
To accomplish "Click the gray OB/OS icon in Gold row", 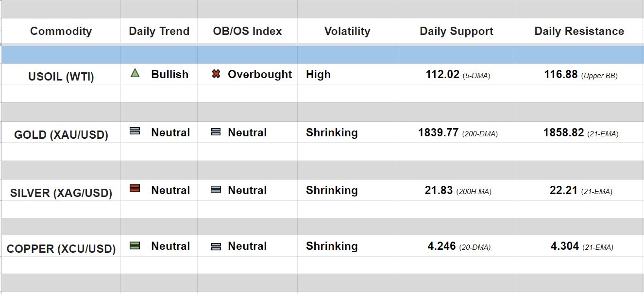I will pos(216,132).
